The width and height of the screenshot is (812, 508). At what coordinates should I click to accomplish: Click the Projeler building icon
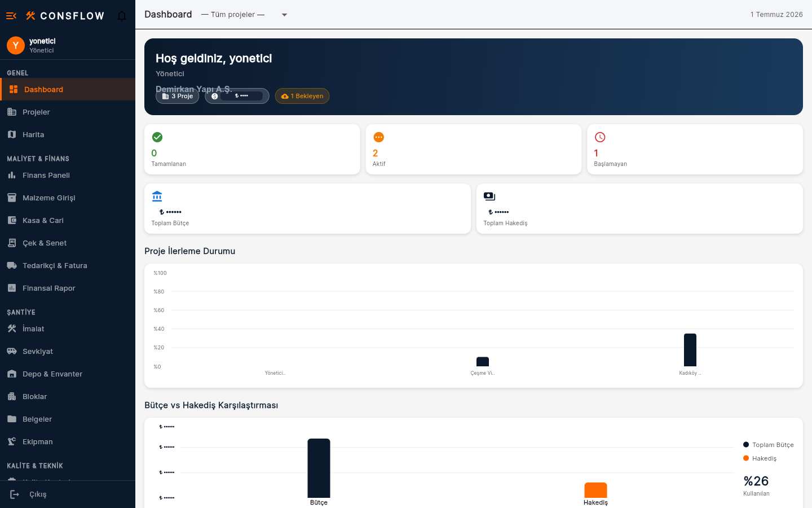[12, 112]
